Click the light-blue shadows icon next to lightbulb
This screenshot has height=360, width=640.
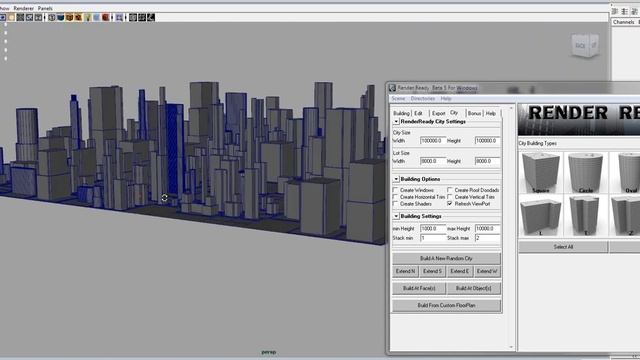96,17
